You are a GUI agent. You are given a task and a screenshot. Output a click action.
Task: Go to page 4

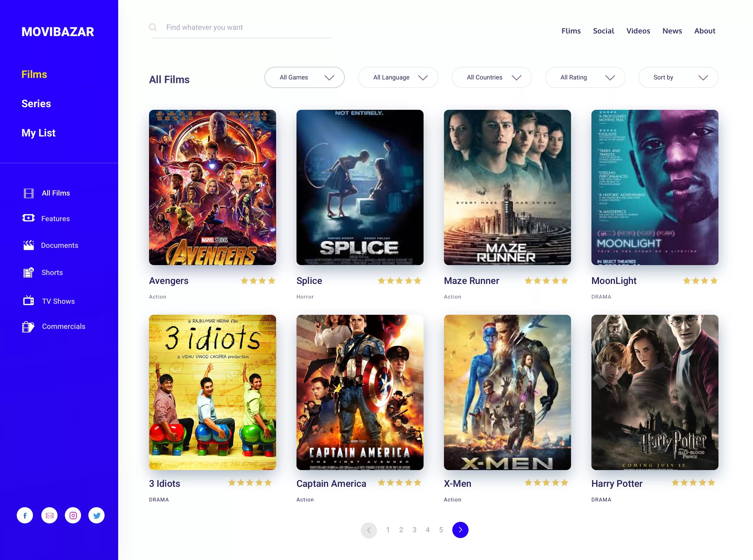(x=427, y=530)
